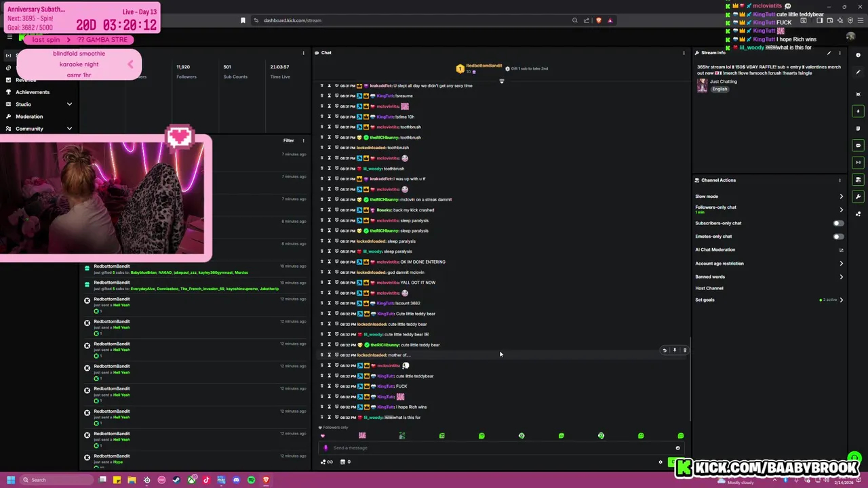Click AI Chat Moderation action
Image resolution: width=868 pixels, height=488 pixels.
point(715,250)
